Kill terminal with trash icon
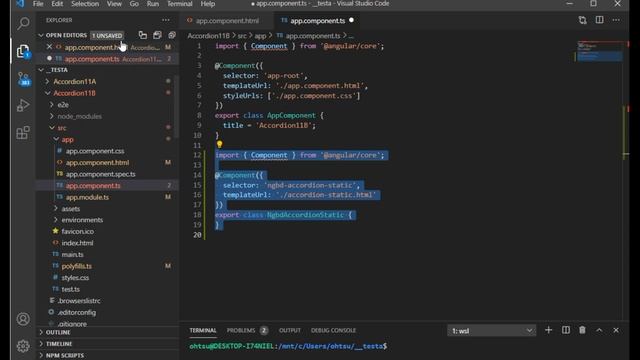 [x=582, y=330]
